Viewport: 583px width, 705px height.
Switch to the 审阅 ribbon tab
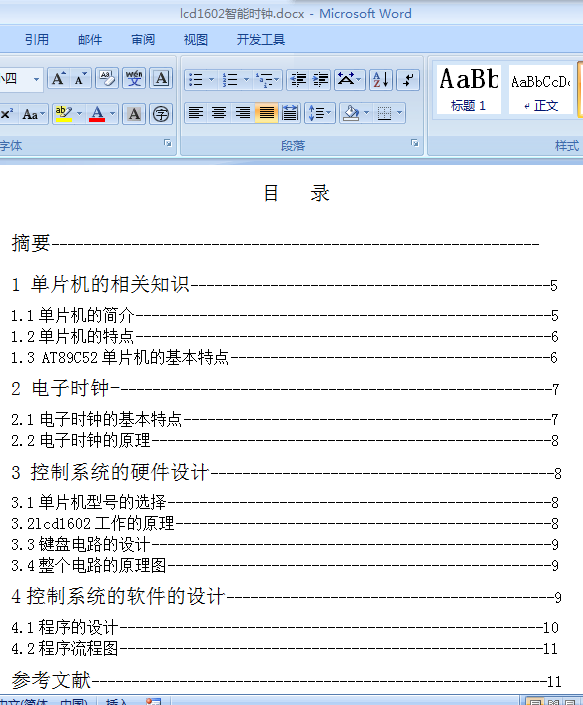tap(143, 40)
